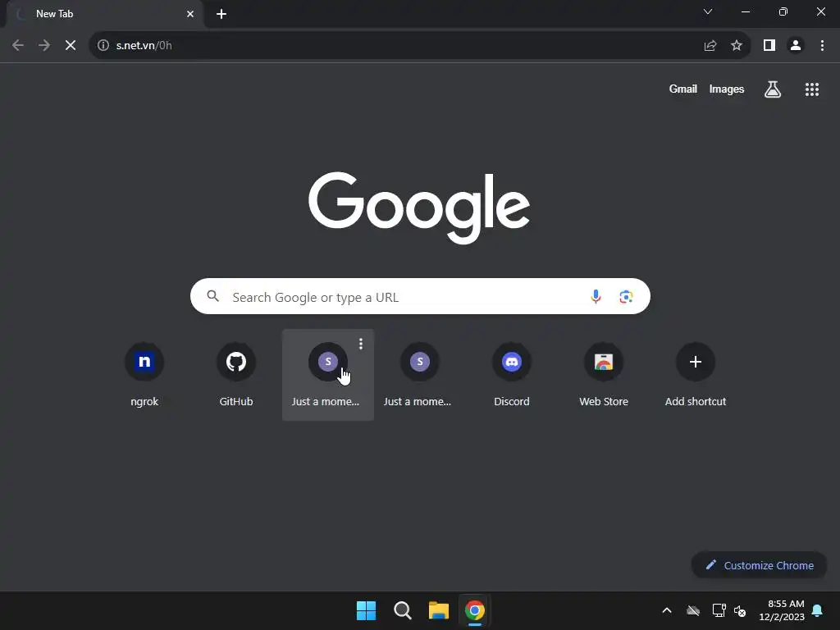Add a new shortcut
The width and height of the screenshot is (840, 630).
[696, 375]
